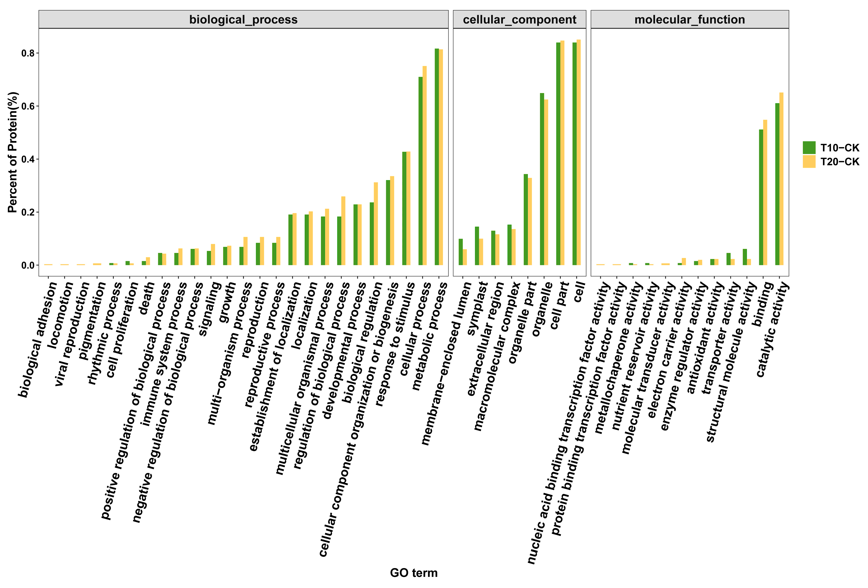This screenshot has height=588, width=868.
Task: Click the T20-CK legend text label
Action: click(840, 162)
